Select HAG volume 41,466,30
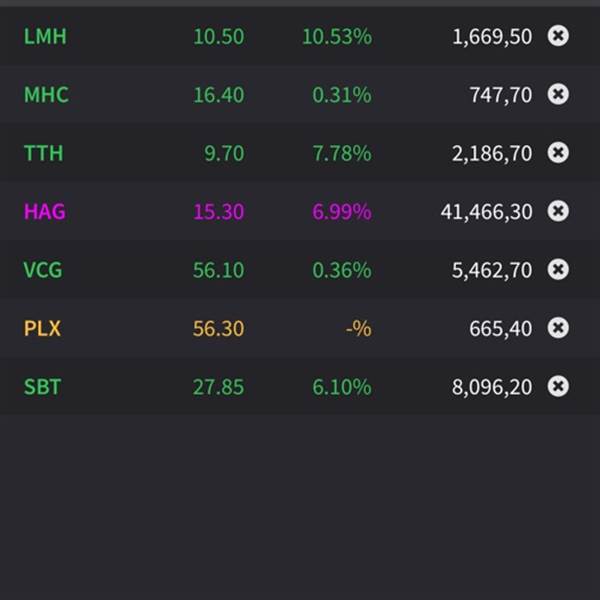The height and width of the screenshot is (600, 600). (x=486, y=212)
